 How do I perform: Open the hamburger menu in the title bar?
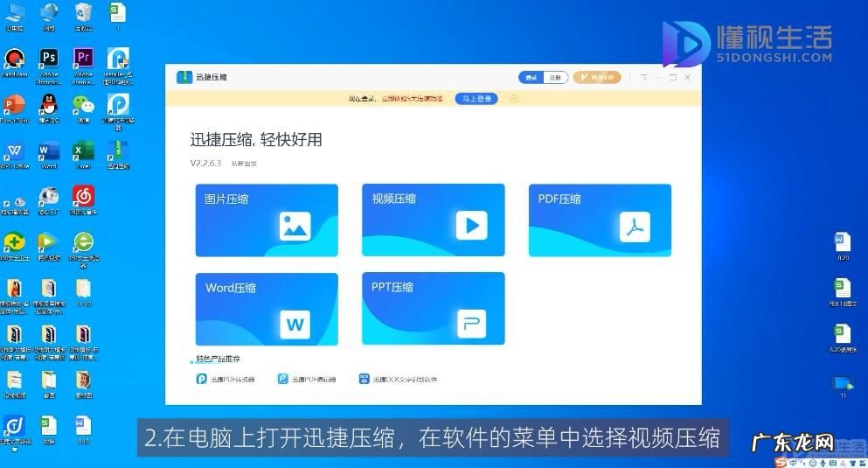(644, 77)
